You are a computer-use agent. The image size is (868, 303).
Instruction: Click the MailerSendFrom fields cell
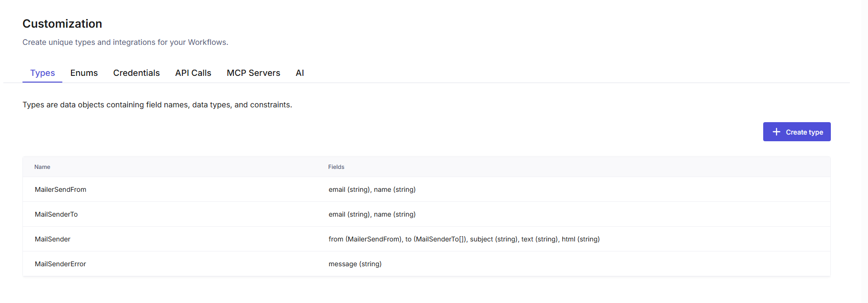(372, 189)
